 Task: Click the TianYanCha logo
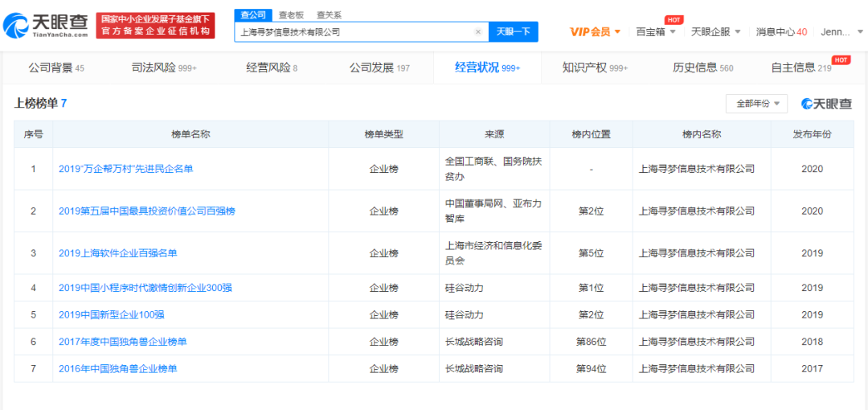point(45,25)
